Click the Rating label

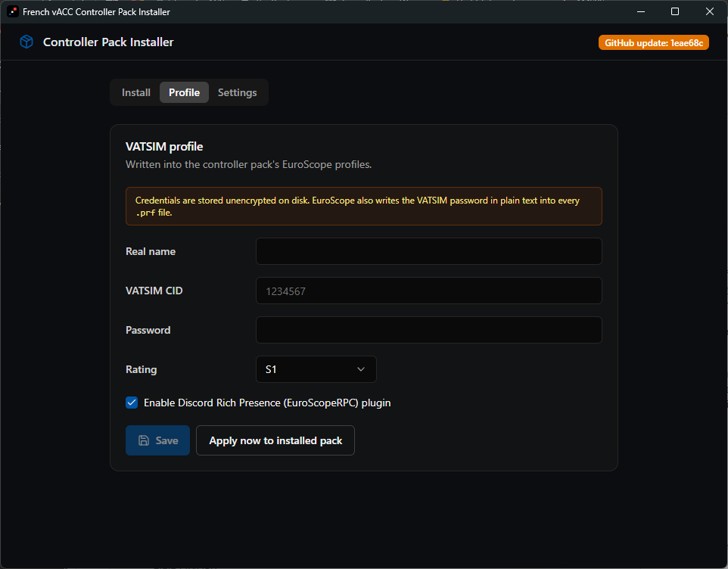(142, 369)
